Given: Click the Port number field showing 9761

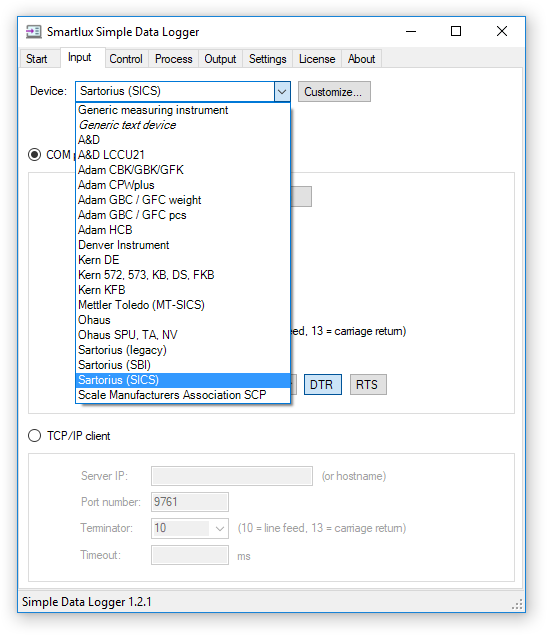Looking at the screenshot, I should (x=190, y=502).
